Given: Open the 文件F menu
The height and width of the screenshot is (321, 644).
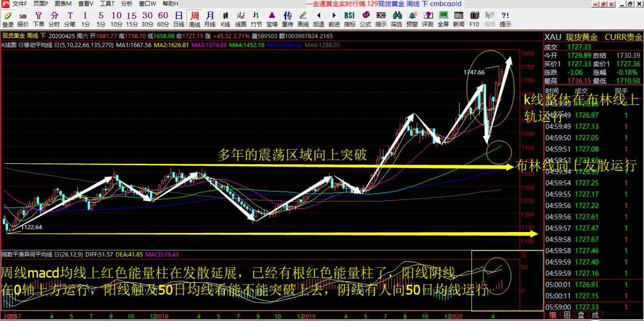Looking at the screenshot, I should tap(20, 4).
